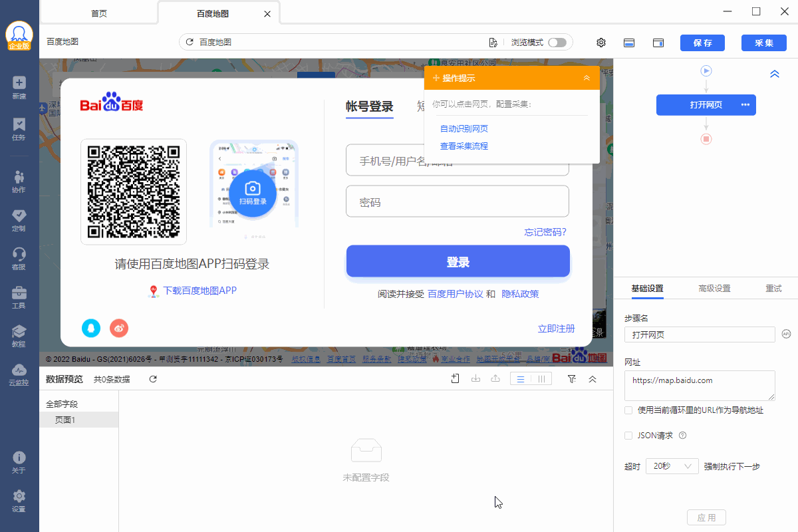
Task: Click the workflow end (stop) node
Action: pyautogui.click(x=706, y=139)
